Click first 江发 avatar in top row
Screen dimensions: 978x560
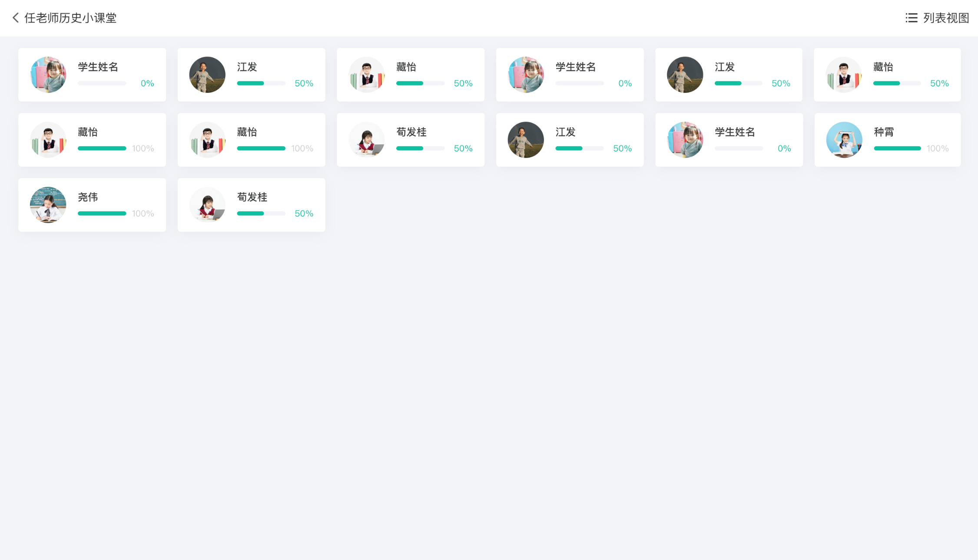[207, 75]
